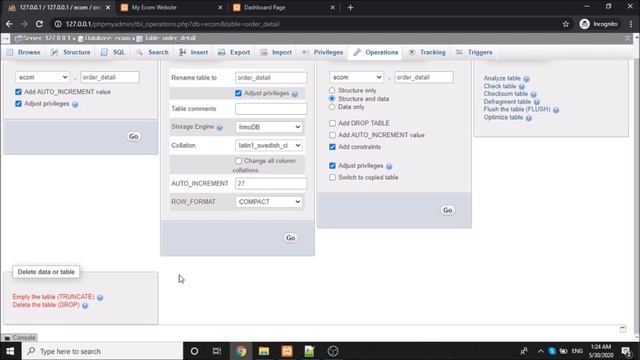The height and width of the screenshot is (360, 640).
Task: Open the Export tab
Action: pyautogui.click(x=234, y=52)
